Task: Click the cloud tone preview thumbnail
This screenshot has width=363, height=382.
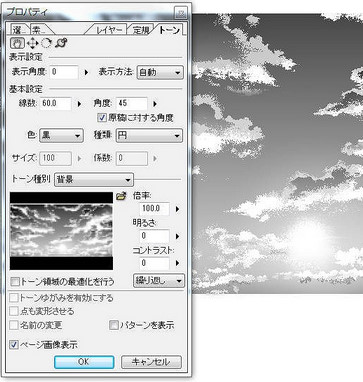Action: (61, 231)
